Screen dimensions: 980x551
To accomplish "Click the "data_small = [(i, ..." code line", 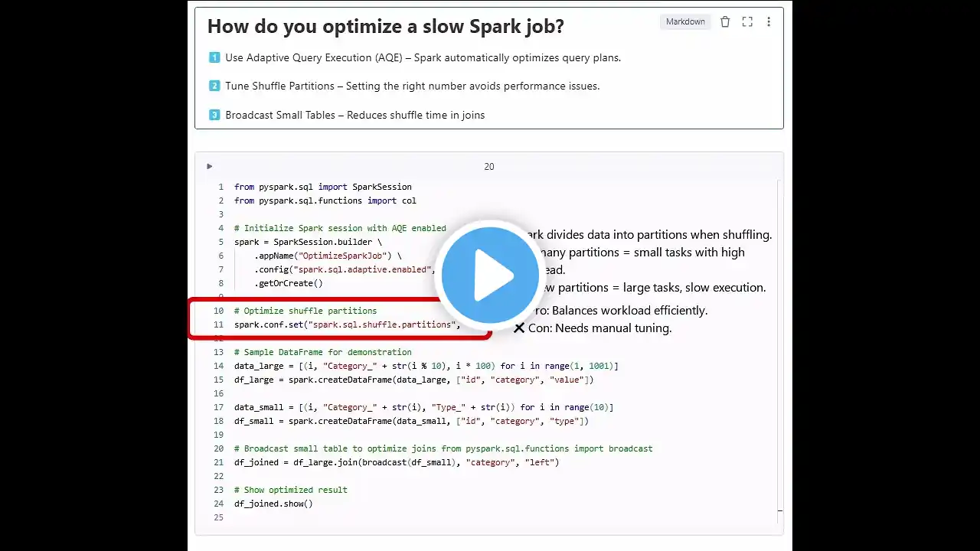I will [424, 407].
